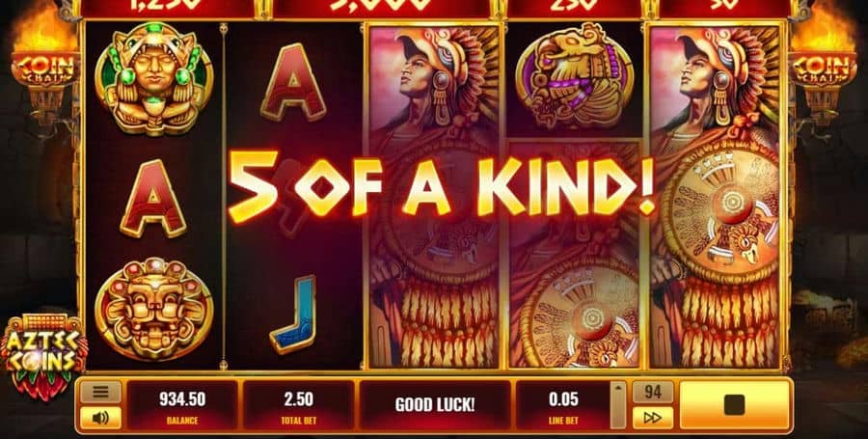This screenshot has width=868, height=439.
Task: Toggle the fast-forward turbo spin button
Action: point(653,418)
